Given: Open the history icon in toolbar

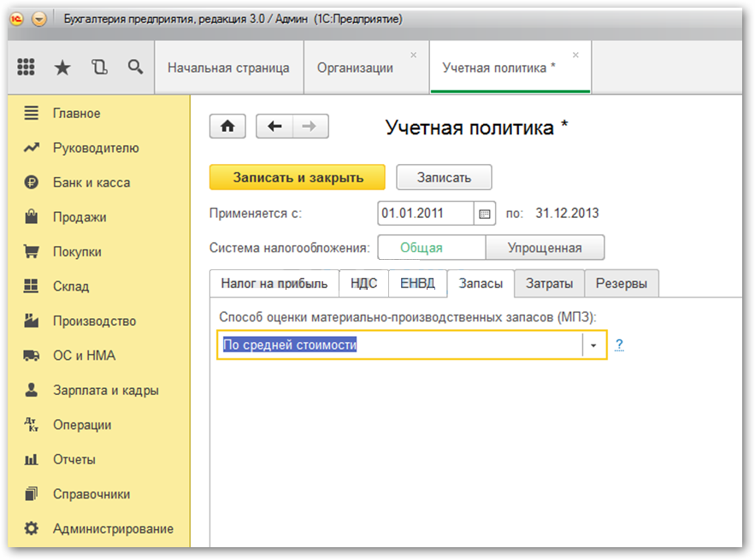Looking at the screenshot, I should (x=99, y=67).
